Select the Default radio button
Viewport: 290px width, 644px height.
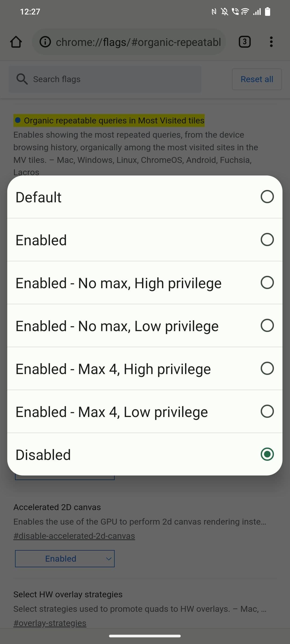[267, 197]
